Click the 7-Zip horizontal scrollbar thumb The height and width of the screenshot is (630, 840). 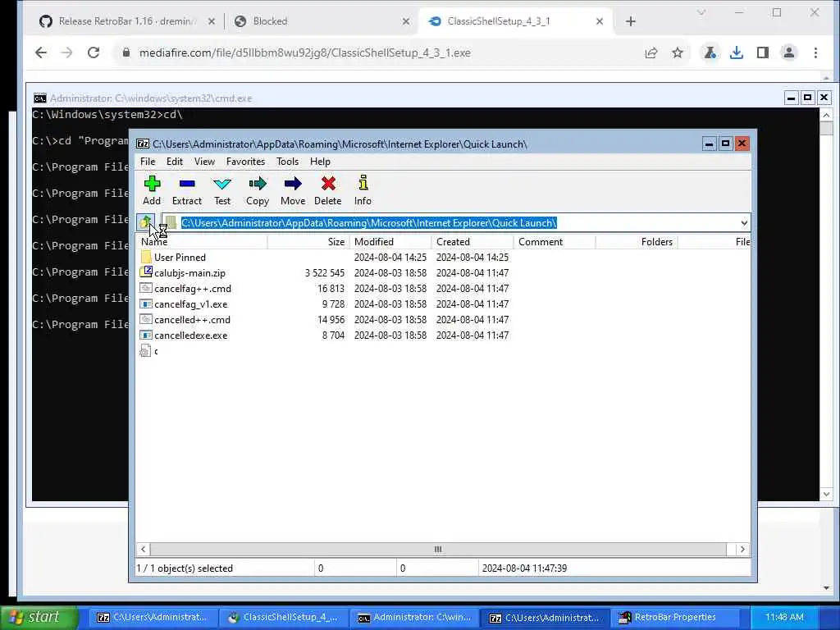pyautogui.click(x=438, y=549)
